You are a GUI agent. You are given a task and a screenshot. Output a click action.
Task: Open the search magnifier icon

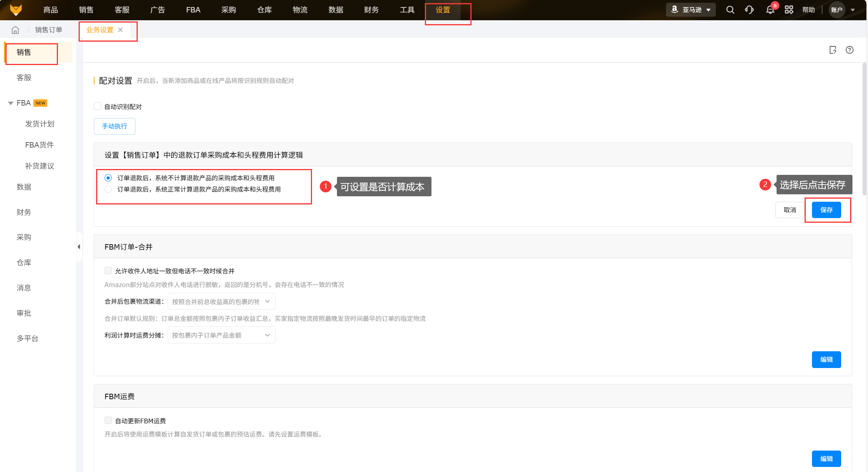[x=730, y=10]
